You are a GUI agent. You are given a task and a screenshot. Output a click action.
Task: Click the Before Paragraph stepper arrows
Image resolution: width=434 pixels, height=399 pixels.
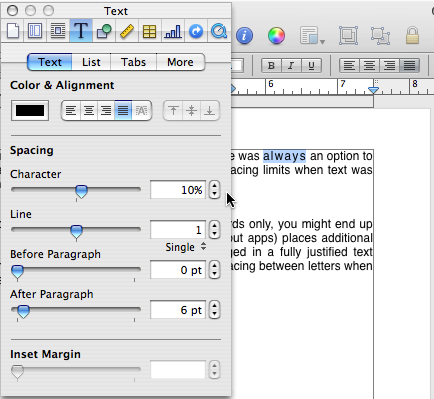(214, 270)
